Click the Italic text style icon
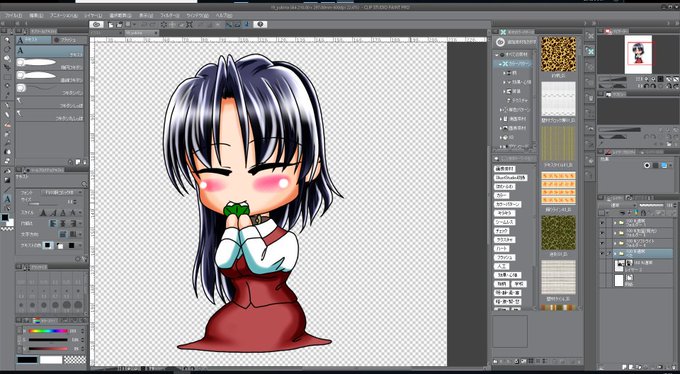Image resolution: width=680 pixels, height=374 pixels. tap(53, 213)
